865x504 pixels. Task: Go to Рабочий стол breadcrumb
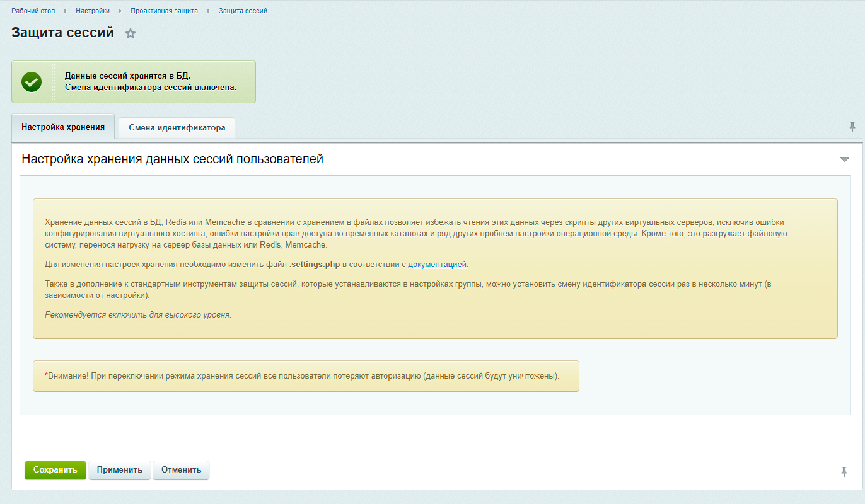(x=33, y=11)
